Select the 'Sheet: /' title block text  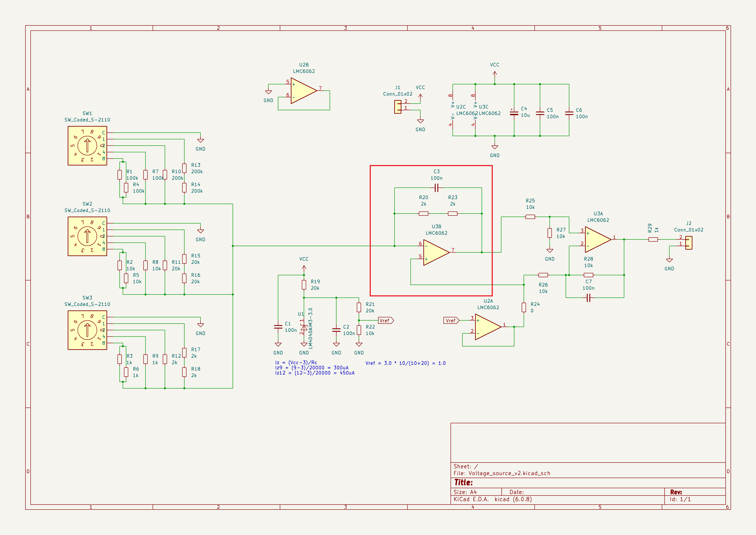coord(466,466)
